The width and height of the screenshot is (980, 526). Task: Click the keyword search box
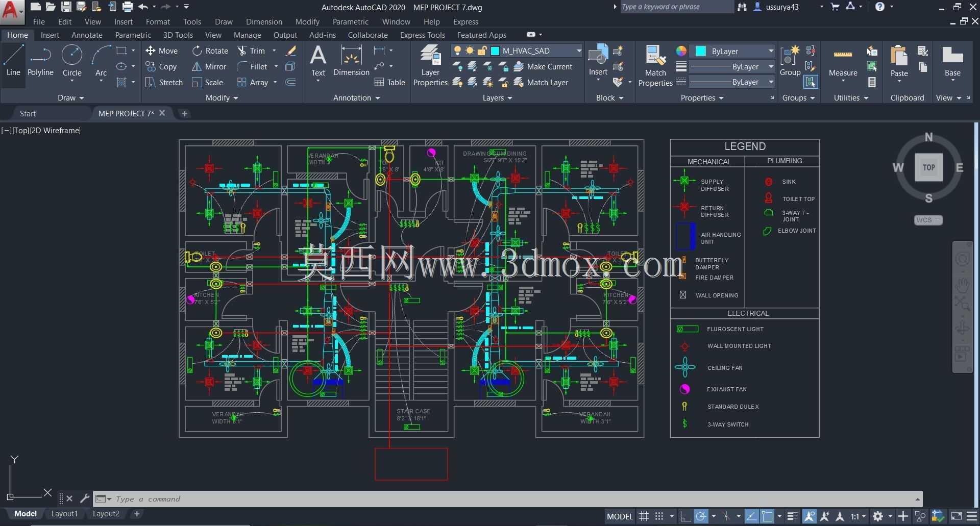[676, 7]
